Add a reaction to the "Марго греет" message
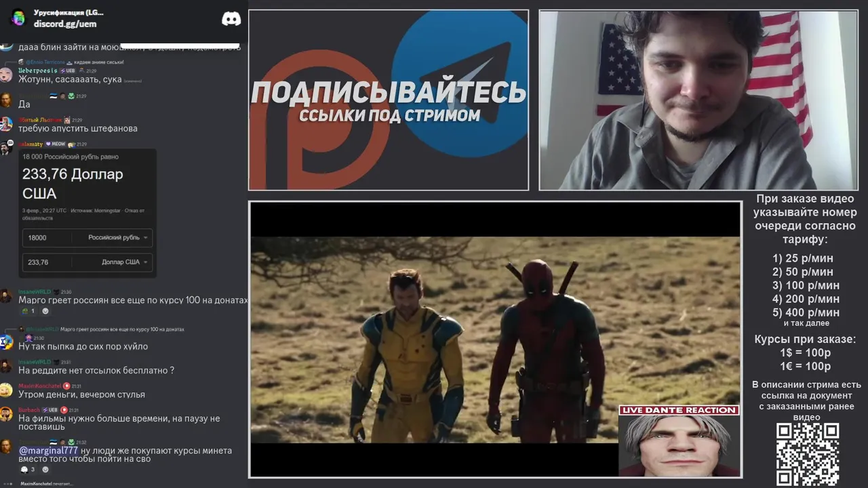 point(45,311)
